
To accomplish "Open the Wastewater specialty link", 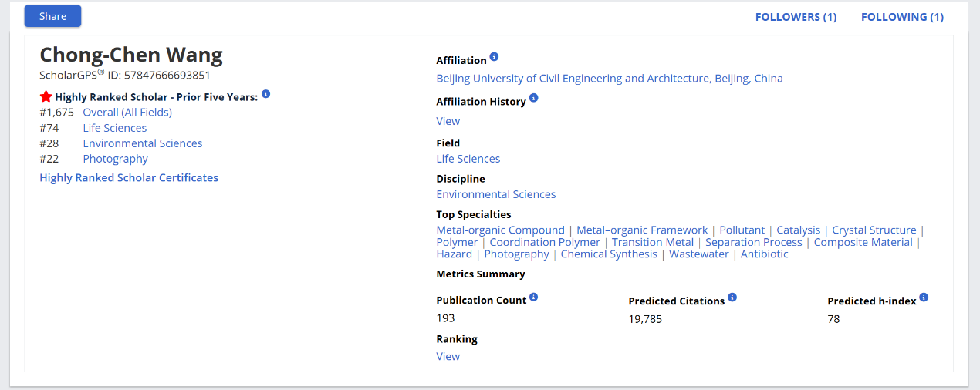I will 698,254.
